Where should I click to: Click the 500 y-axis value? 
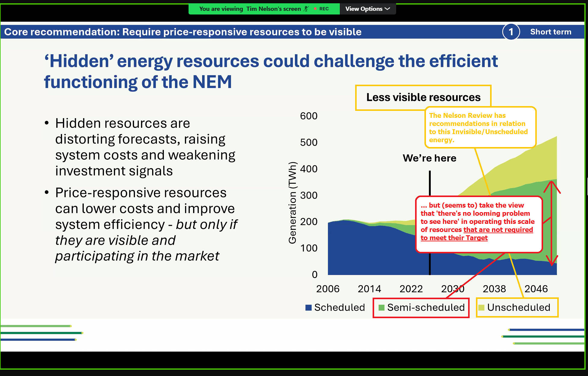(x=309, y=142)
